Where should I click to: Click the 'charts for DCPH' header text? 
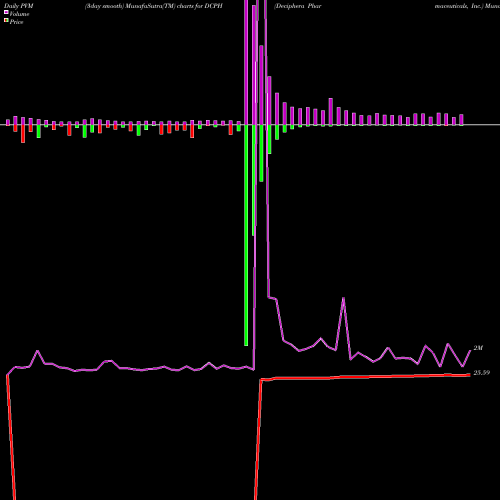[x=200, y=6]
